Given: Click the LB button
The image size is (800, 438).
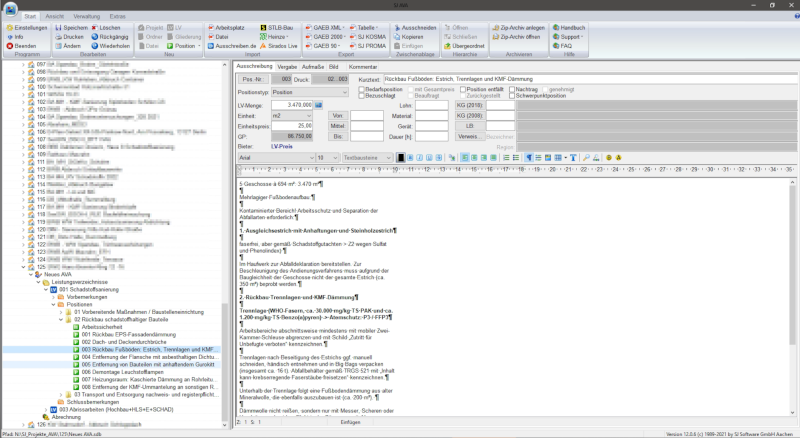Looking at the screenshot, I should (x=469, y=126).
